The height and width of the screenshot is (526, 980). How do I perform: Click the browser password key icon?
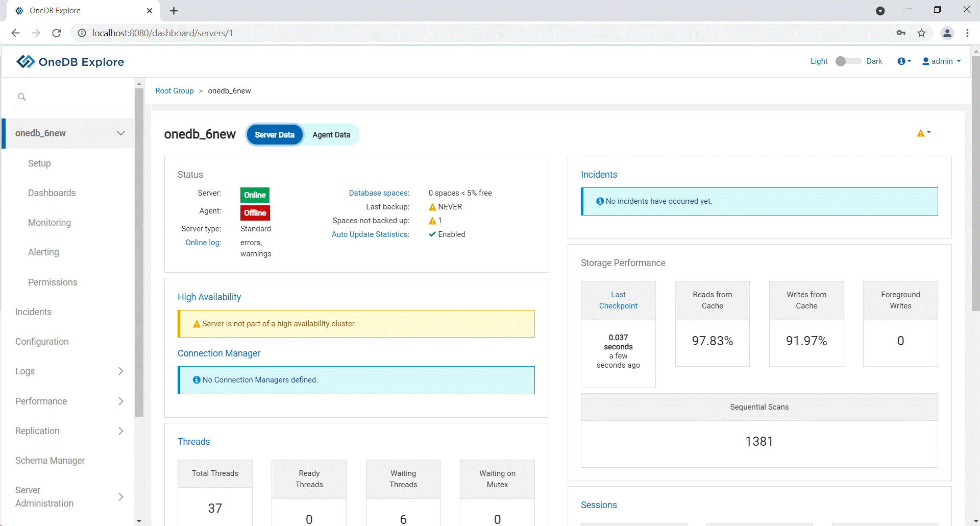coord(901,33)
